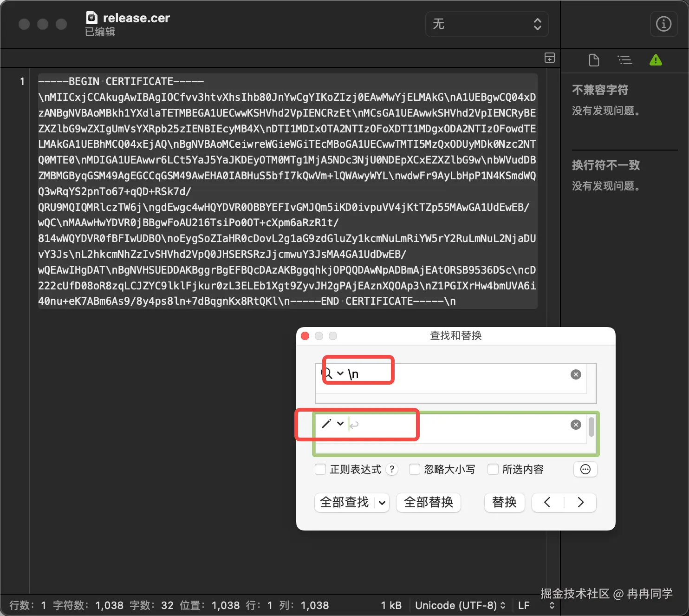
Task: Click the 全部查找 button
Action: coord(344,502)
